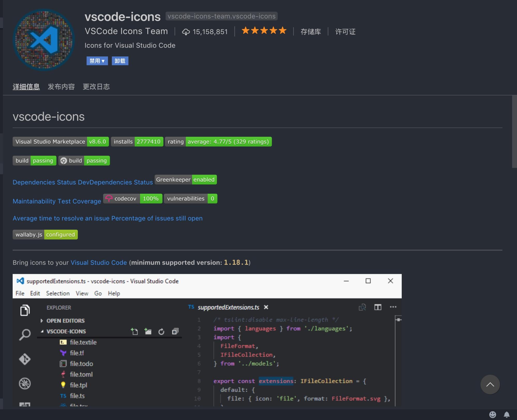Click the open changes icon in the preview image

pos(362,307)
